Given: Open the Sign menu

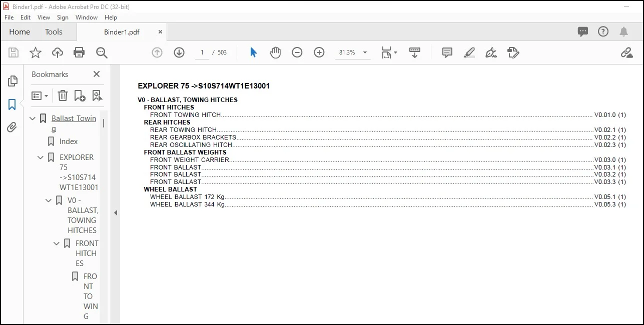Looking at the screenshot, I should (63, 17).
